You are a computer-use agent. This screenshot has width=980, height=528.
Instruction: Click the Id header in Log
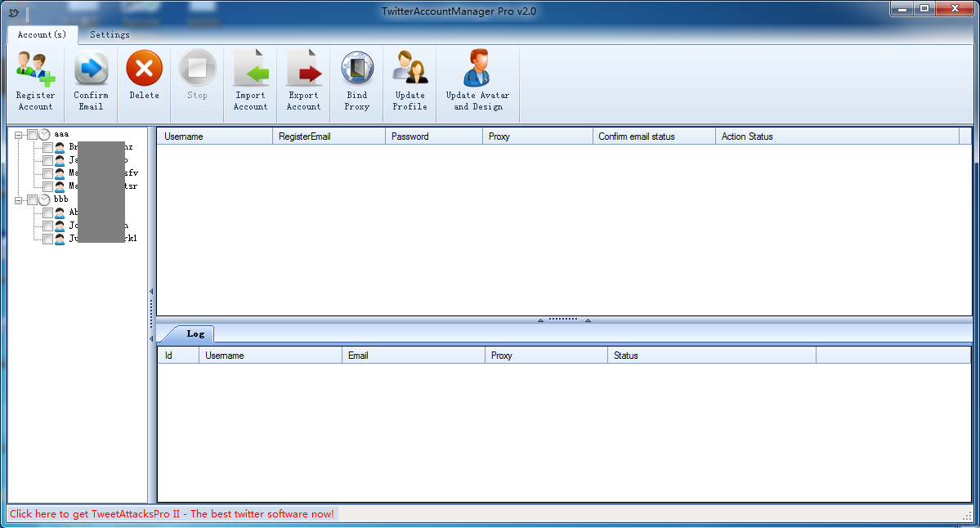click(178, 356)
